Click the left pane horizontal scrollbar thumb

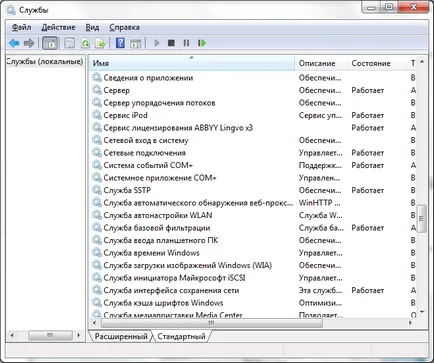(50, 335)
